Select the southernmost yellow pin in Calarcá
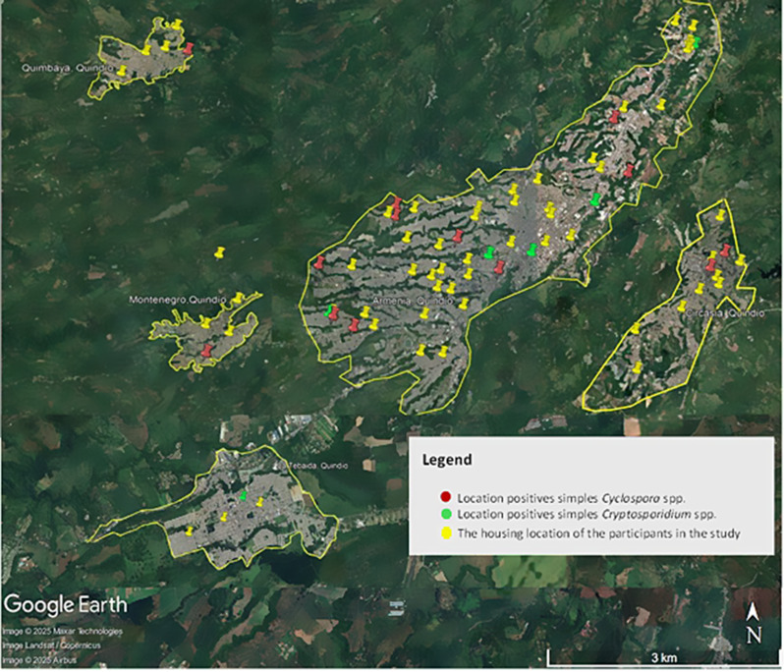 pyautogui.click(x=637, y=367)
